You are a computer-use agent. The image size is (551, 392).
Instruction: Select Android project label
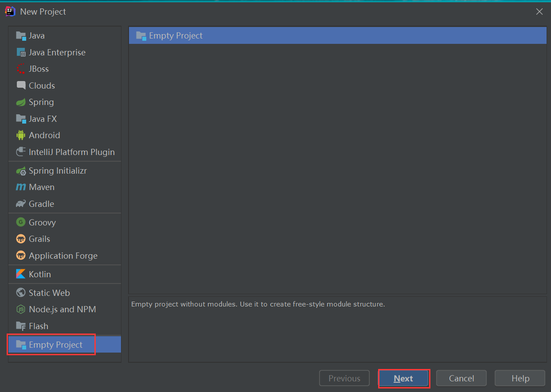click(44, 135)
